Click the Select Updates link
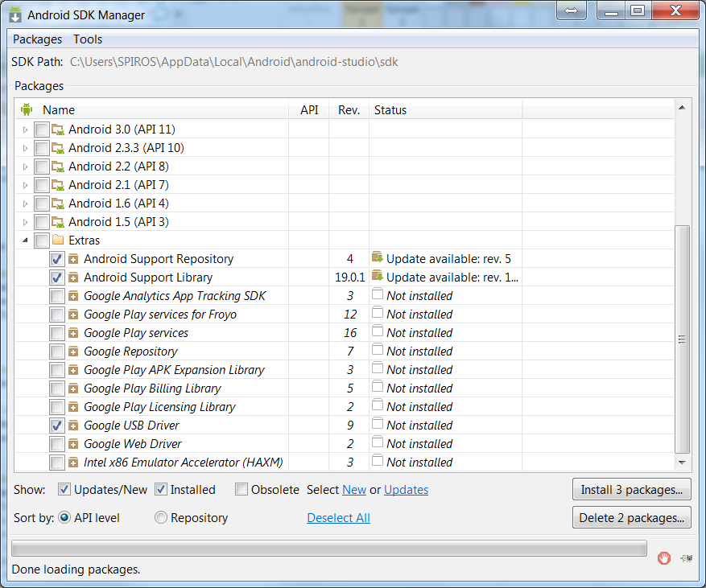The image size is (706, 588). (x=406, y=490)
